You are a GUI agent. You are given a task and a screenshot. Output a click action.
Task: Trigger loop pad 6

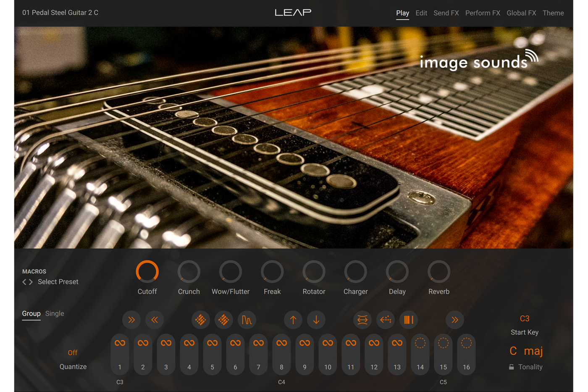[235, 354]
